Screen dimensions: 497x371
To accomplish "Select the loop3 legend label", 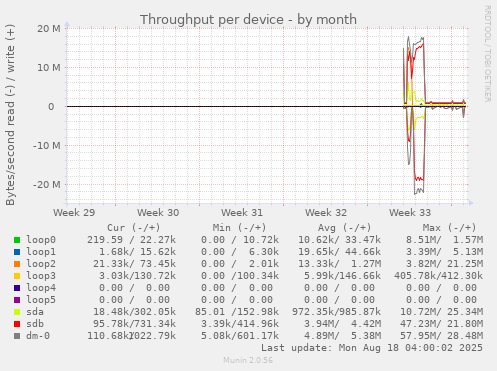I will tap(41, 276).
